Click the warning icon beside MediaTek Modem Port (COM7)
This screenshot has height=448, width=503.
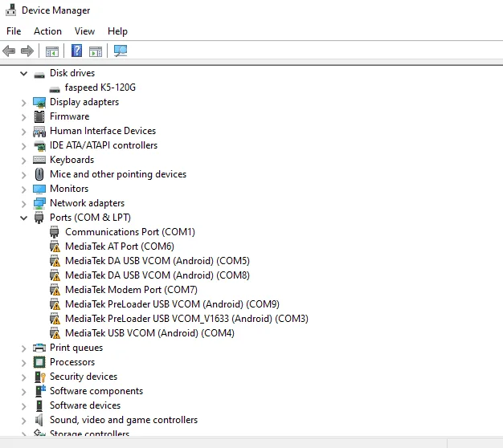click(x=55, y=290)
